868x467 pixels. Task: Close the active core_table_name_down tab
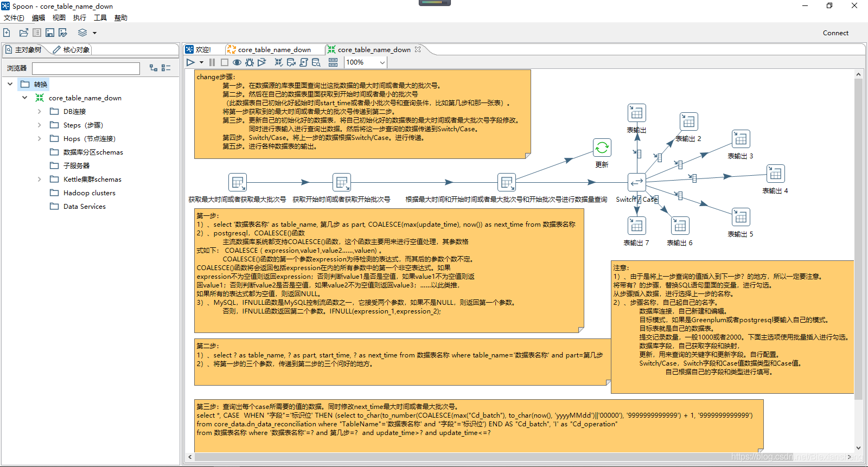[x=418, y=49]
